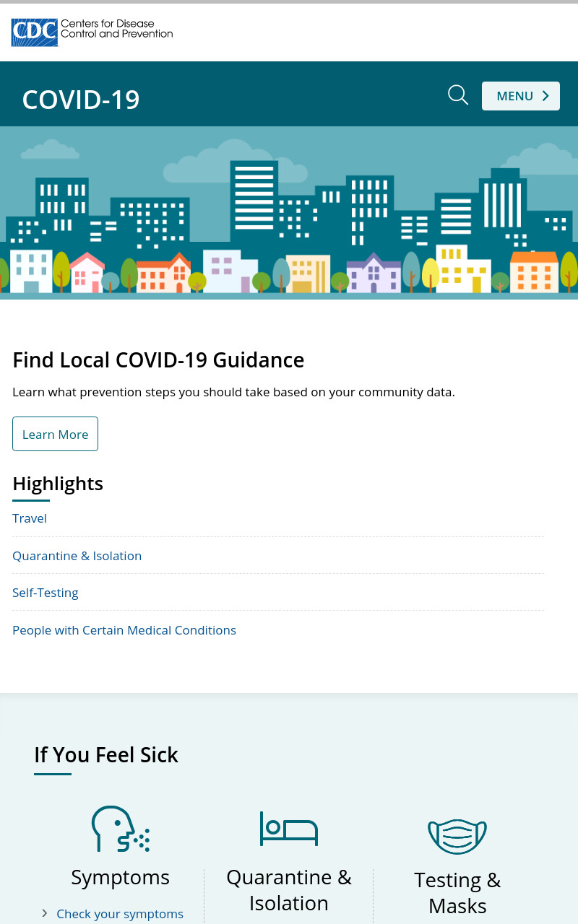Open People with Certain Medical Conditions
The height and width of the screenshot is (924, 578).
click(124, 630)
